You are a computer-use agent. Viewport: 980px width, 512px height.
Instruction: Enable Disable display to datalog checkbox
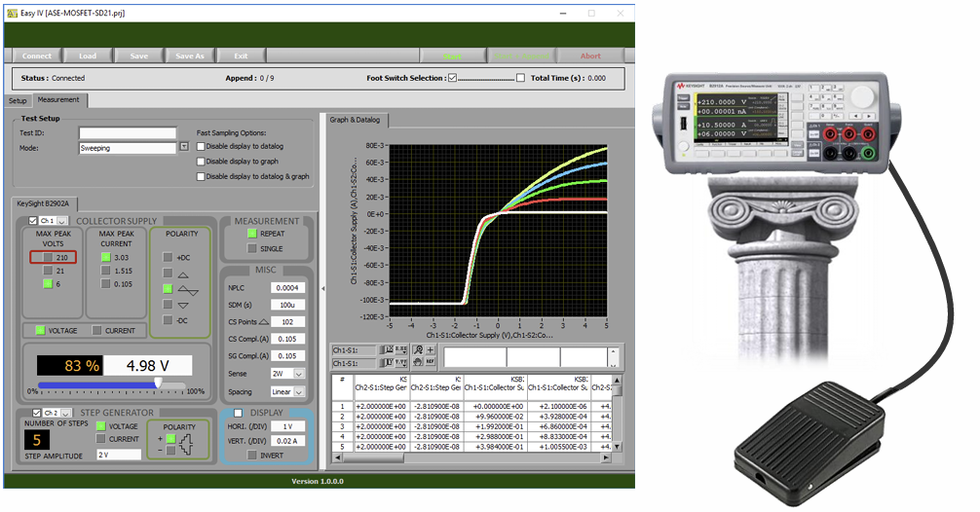201,147
